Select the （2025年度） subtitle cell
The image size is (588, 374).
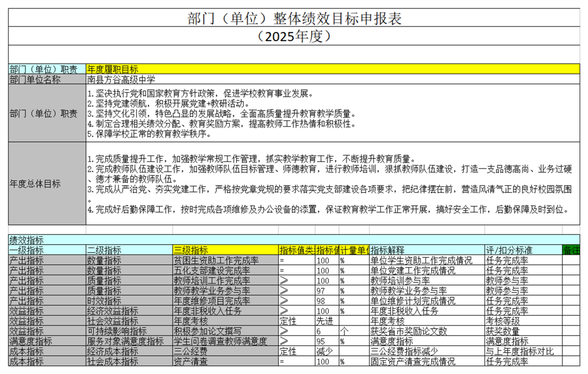294,36
